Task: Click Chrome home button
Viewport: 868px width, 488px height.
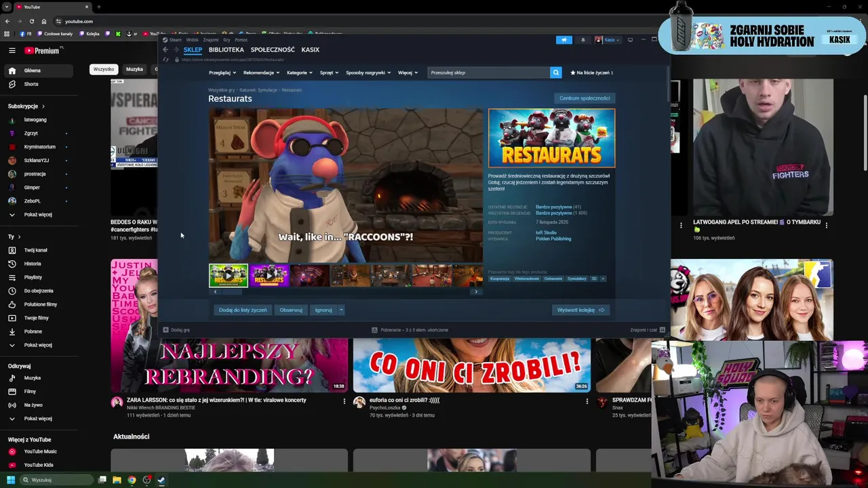Action: 44,21
